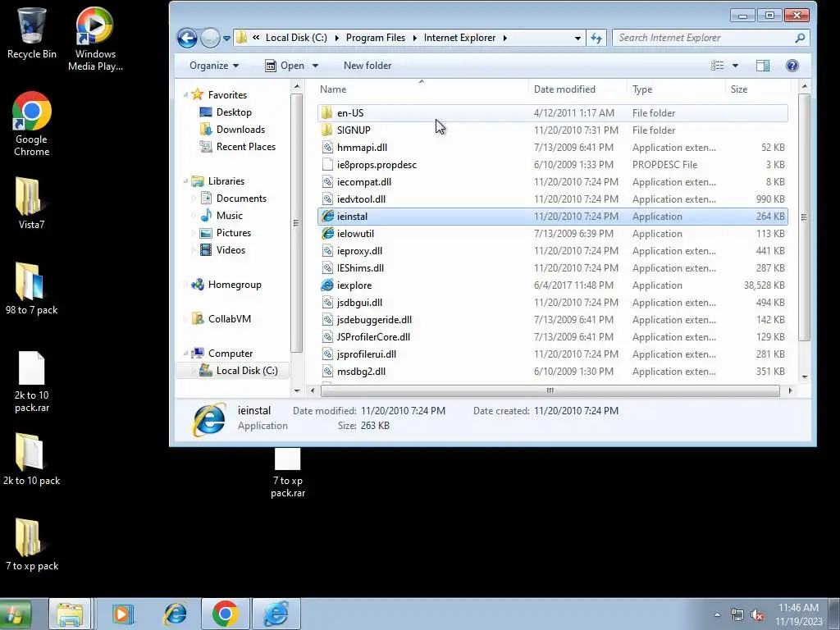Select JSProfilerCore.dll in file list
Screen dimensions: 840x630
coord(373,337)
